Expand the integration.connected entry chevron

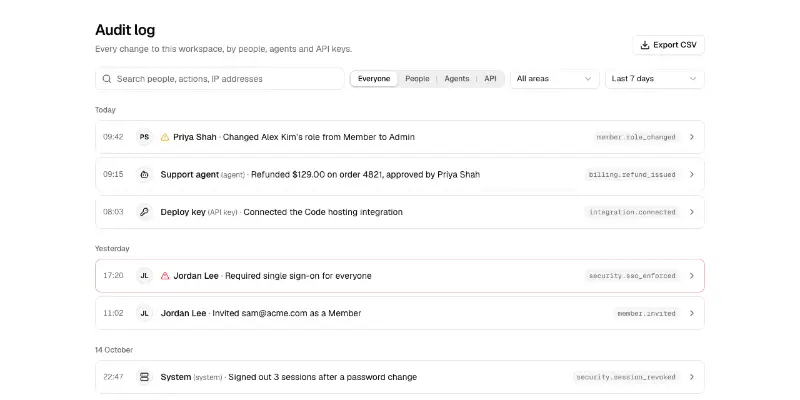pos(692,212)
